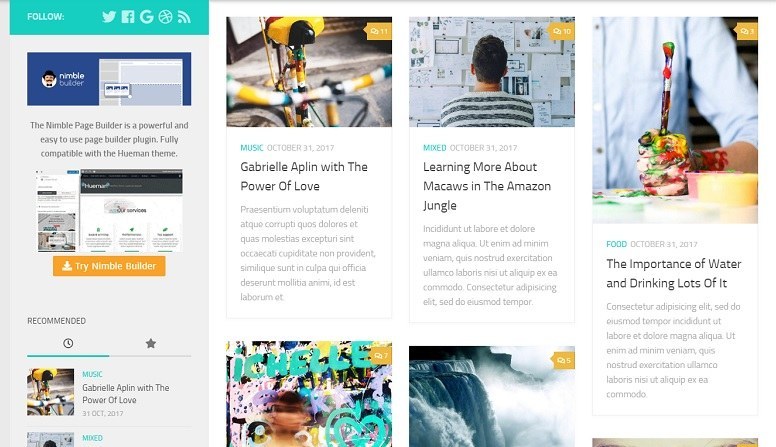Screen dimensions: 776x447
Task: Open The Importance of Water post title
Action: (x=674, y=273)
